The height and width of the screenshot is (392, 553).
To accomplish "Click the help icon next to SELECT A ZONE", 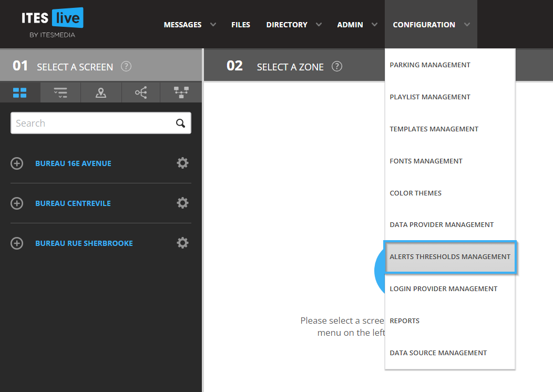I will (x=337, y=67).
